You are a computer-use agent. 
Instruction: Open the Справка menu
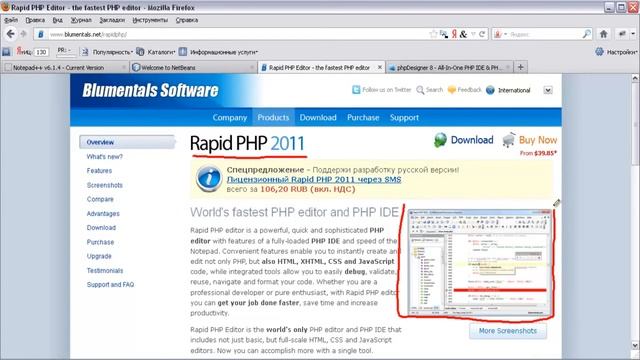(187, 20)
